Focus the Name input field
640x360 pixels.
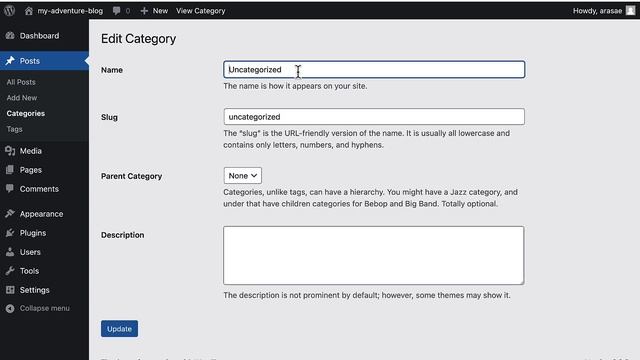(x=374, y=69)
